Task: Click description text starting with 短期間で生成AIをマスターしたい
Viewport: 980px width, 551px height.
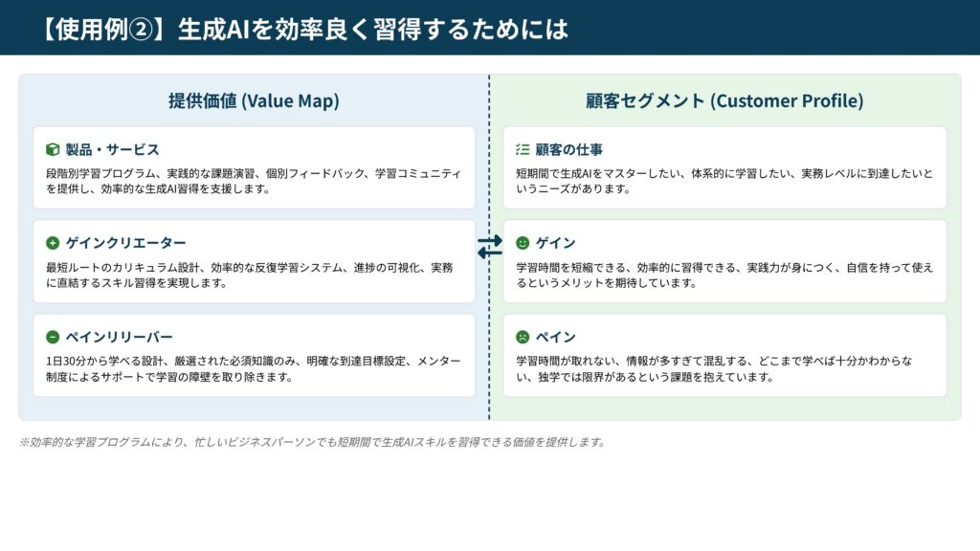Action: tap(724, 181)
